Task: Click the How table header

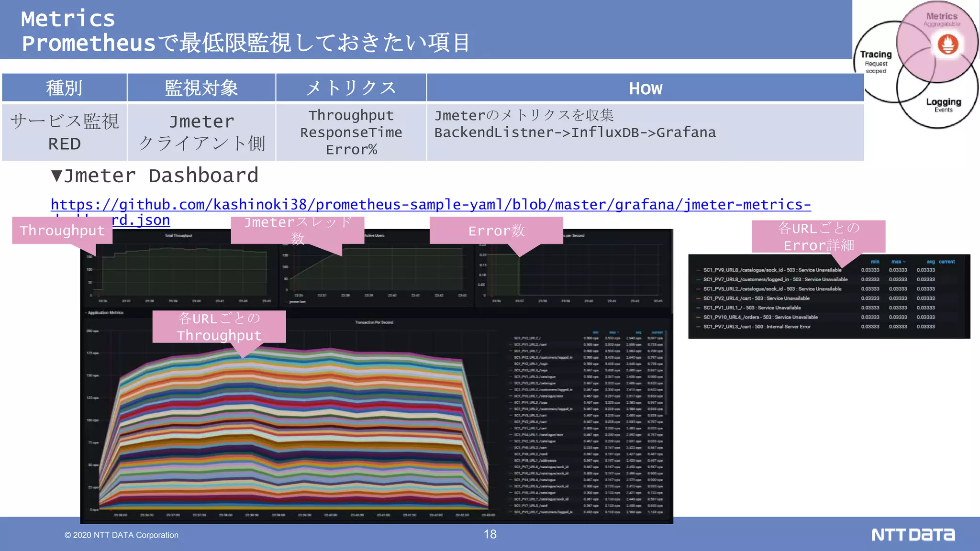Action: click(x=646, y=88)
